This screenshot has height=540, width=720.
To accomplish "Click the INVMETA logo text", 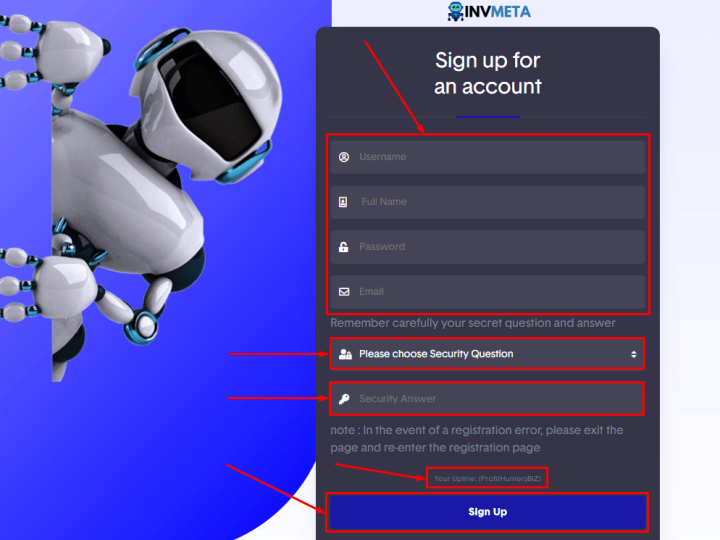I will tap(498, 12).
